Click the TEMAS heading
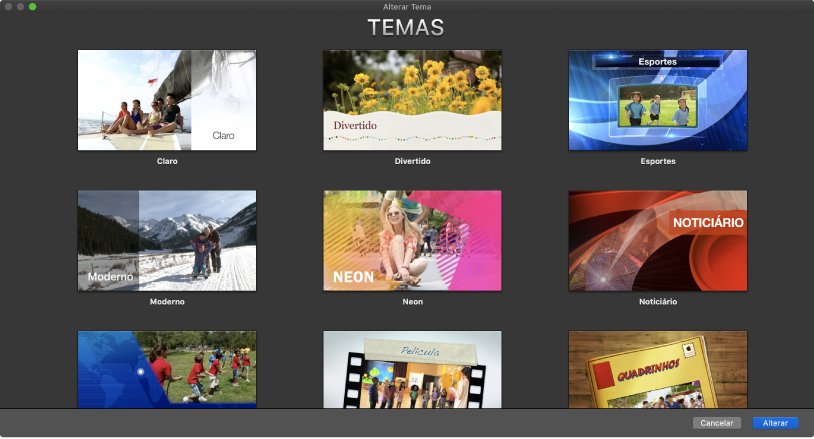This screenshot has height=439, width=814. point(406,27)
